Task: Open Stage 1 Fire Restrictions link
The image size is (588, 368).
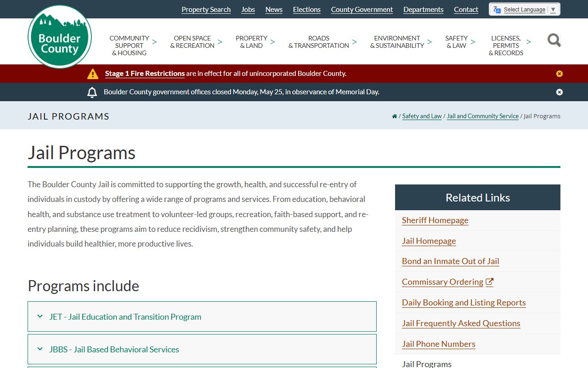Action: 145,74
